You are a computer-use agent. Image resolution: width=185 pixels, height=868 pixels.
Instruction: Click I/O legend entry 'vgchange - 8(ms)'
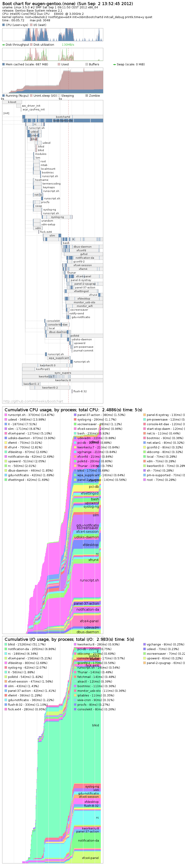pyautogui.click(x=163, y=644)
